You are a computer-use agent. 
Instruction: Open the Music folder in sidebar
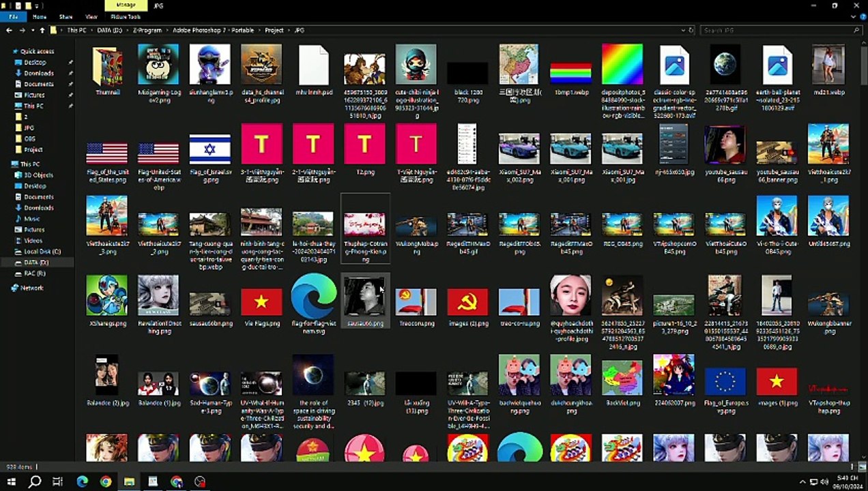coord(31,218)
